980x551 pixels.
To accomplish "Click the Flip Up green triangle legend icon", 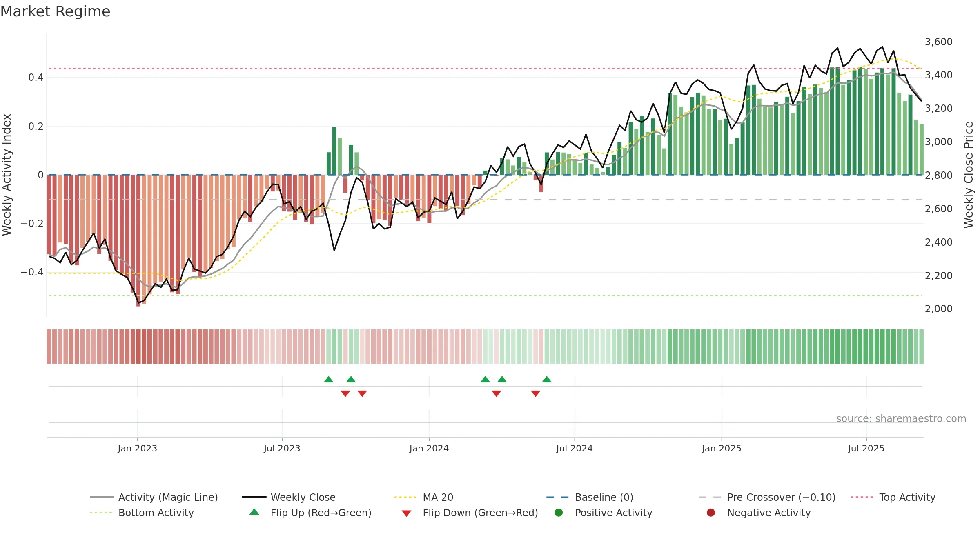I will coord(254,512).
